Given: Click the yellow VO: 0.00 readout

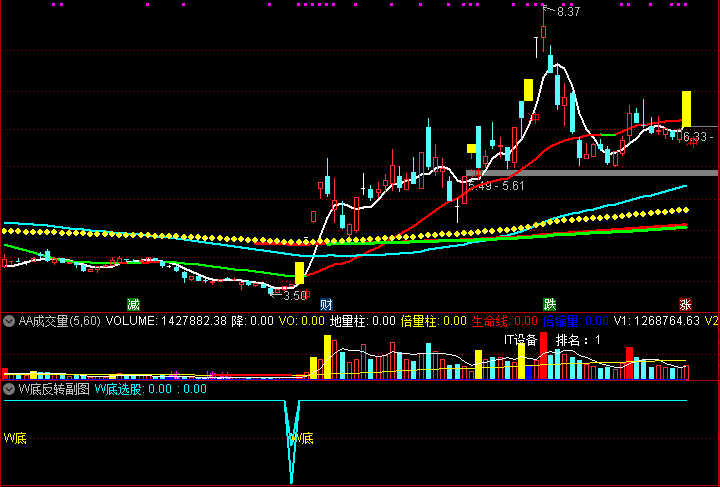Looking at the screenshot, I should pos(302,321).
